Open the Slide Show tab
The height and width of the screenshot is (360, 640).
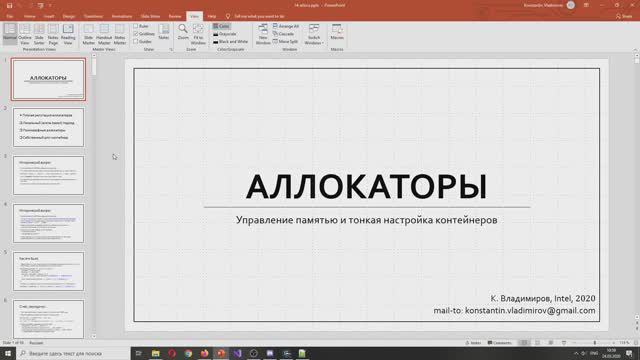click(150, 16)
